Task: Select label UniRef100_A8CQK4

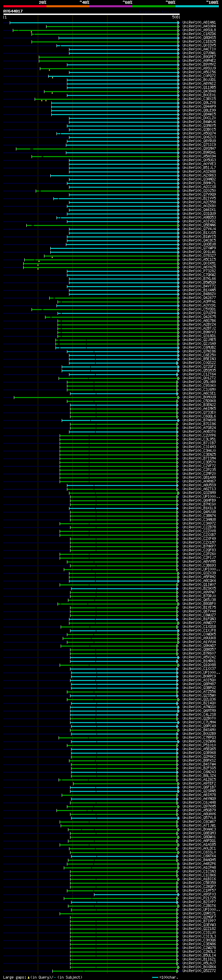Action: 199,581
